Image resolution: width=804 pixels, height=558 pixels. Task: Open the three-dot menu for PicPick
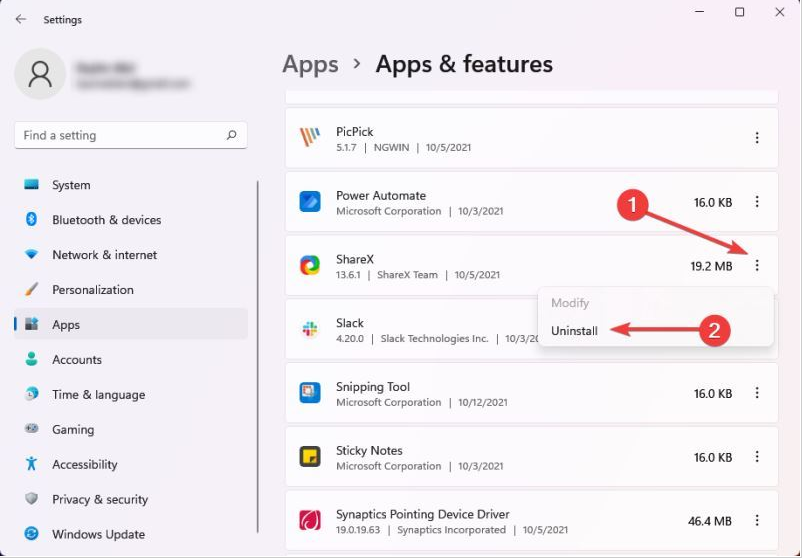pos(757,138)
